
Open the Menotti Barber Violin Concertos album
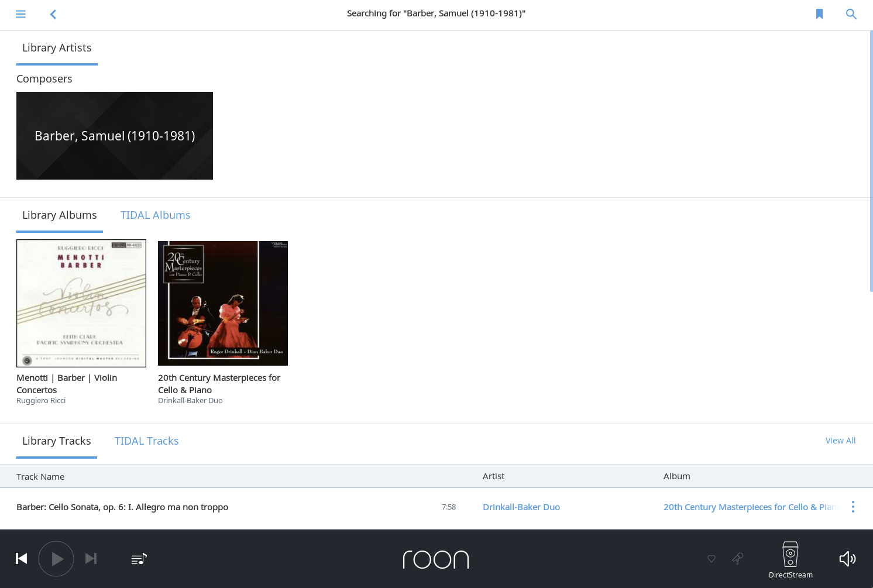[x=81, y=303]
